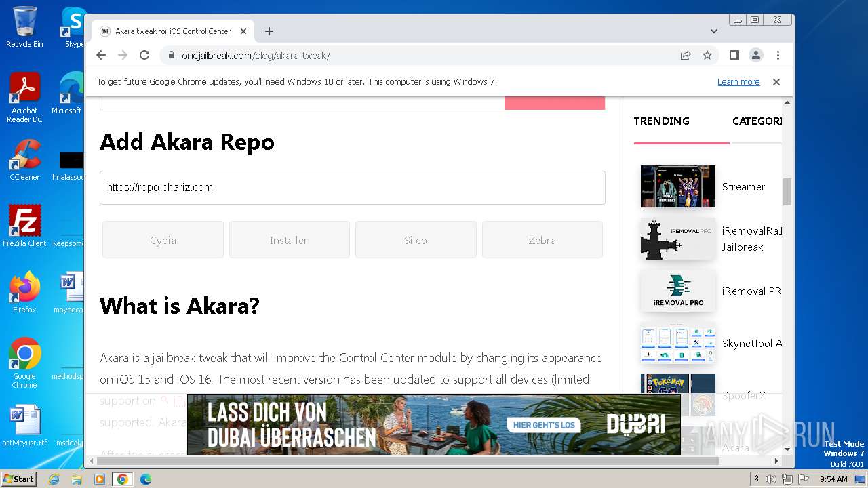Select the Akara tweak for iOS Control Center tab
The width and height of the screenshot is (868, 488).
tap(173, 31)
